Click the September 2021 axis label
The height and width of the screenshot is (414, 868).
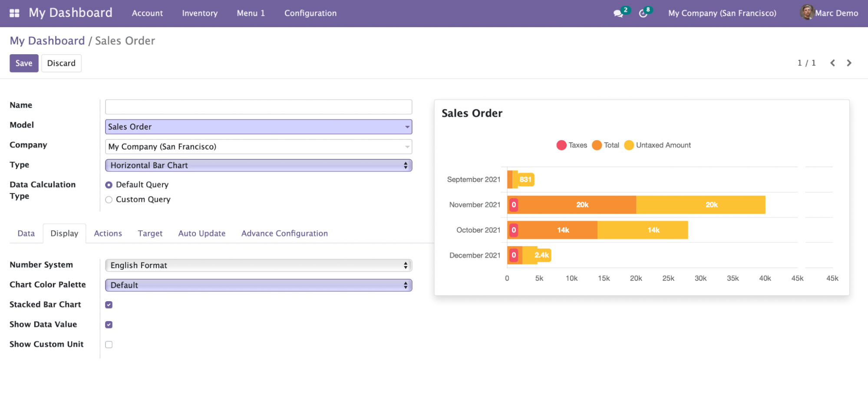coord(474,180)
